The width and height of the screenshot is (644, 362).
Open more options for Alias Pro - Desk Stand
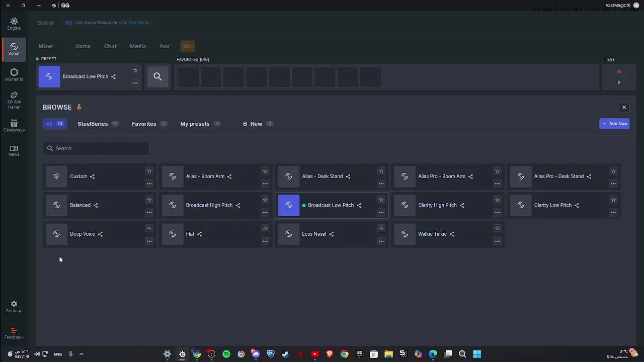click(613, 184)
